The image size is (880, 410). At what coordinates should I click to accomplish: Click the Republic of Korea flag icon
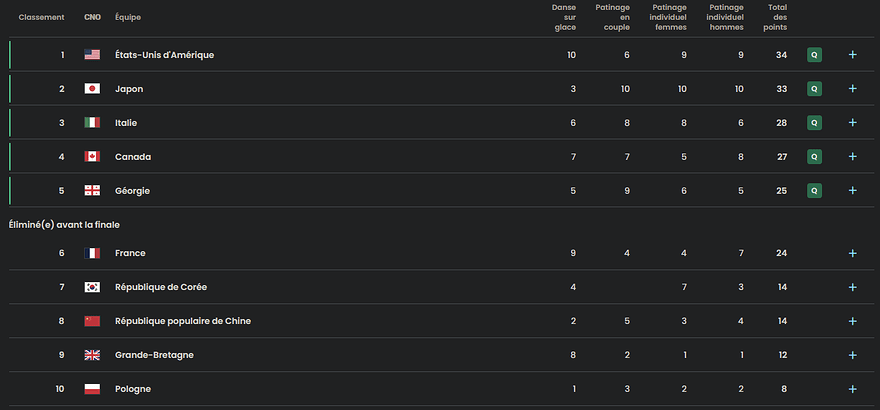click(x=92, y=287)
